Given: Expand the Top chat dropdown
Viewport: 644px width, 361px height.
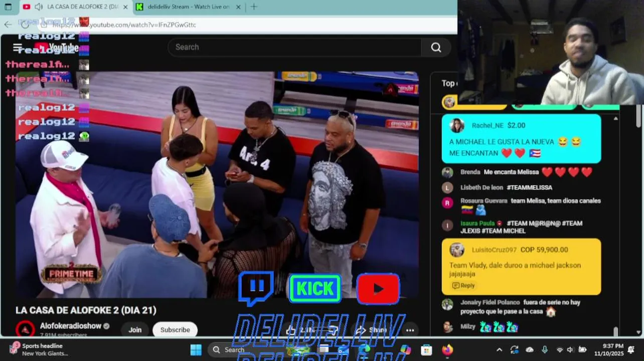Looking at the screenshot, I should 449,83.
